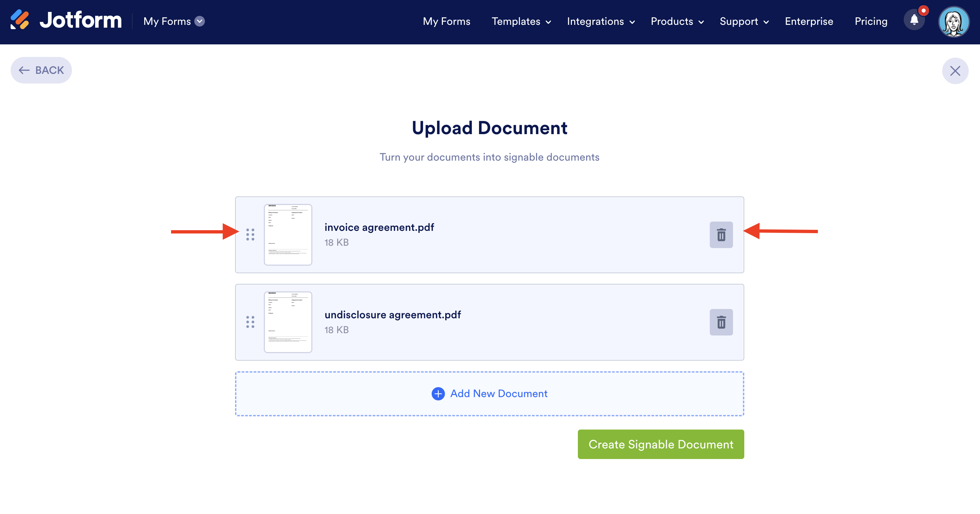Screen dimensions: 980x514
Task: Open the Products dropdown
Action: coord(677,21)
